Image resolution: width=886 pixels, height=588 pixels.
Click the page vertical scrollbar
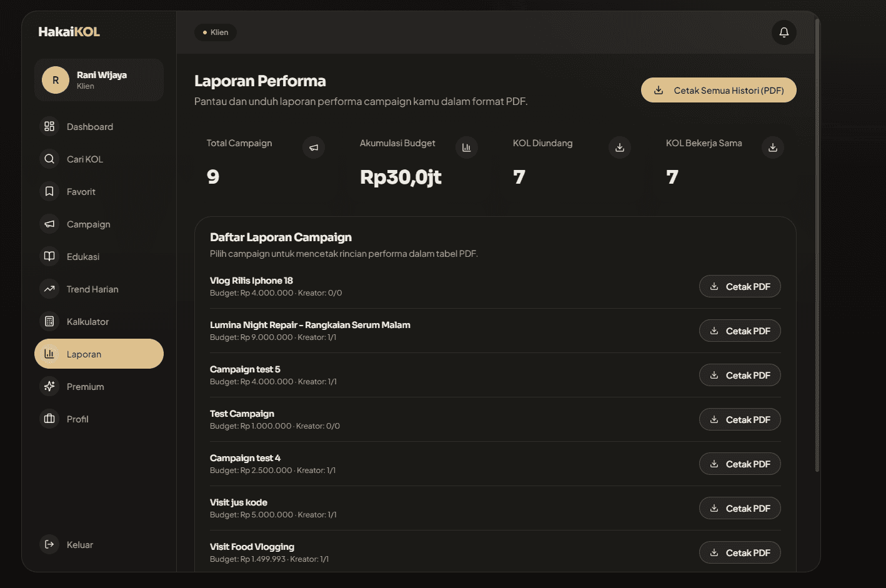coord(817,245)
